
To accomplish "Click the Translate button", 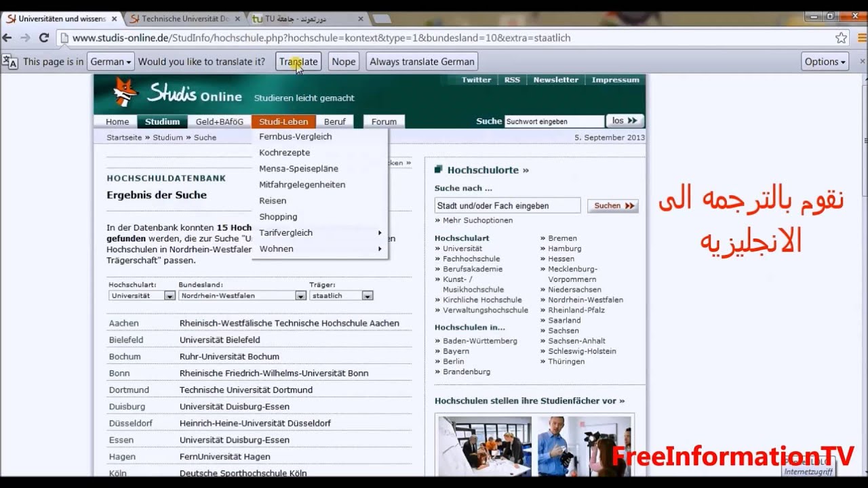I will [x=298, y=62].
